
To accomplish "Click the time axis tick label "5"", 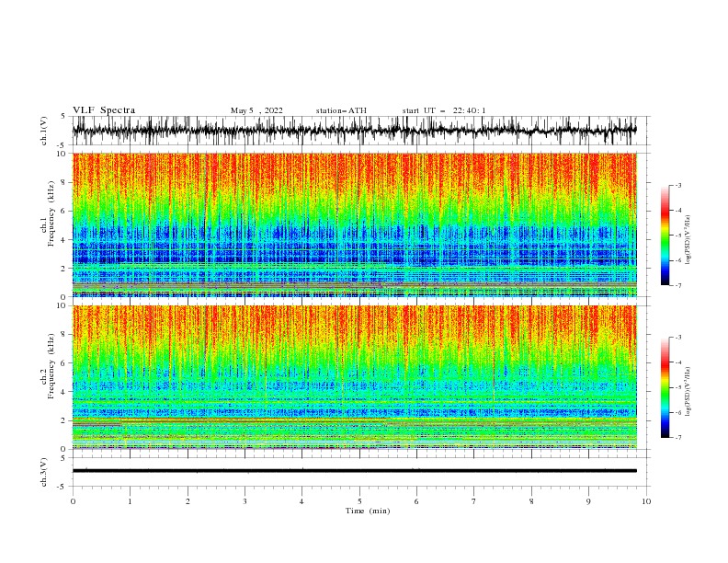I will tap(359, 501).
